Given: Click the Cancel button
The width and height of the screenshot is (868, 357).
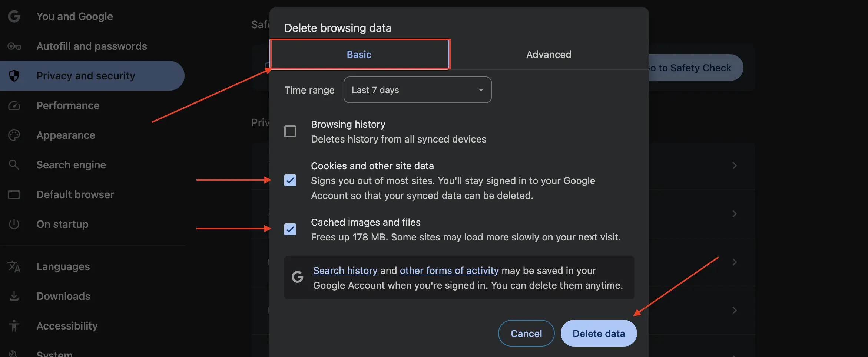Looking at the screenshot, I should (526, 333).
